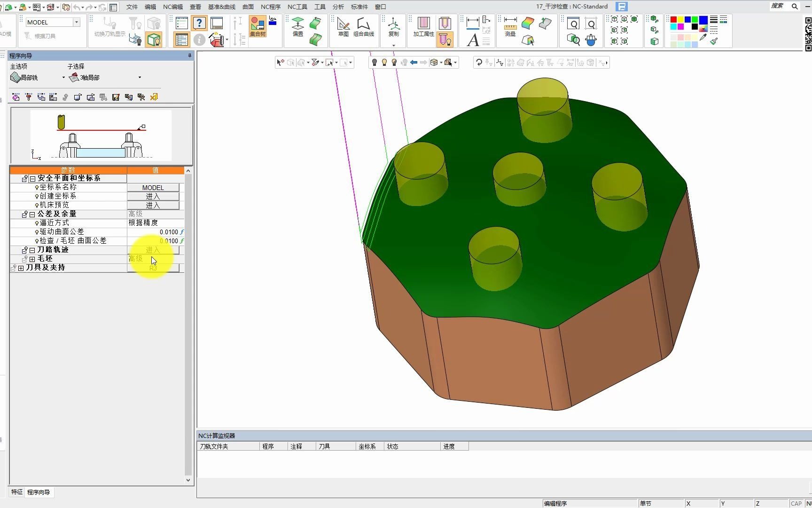Expand the 毛坯 parameter group
The image size is (812, 508).
32,259
